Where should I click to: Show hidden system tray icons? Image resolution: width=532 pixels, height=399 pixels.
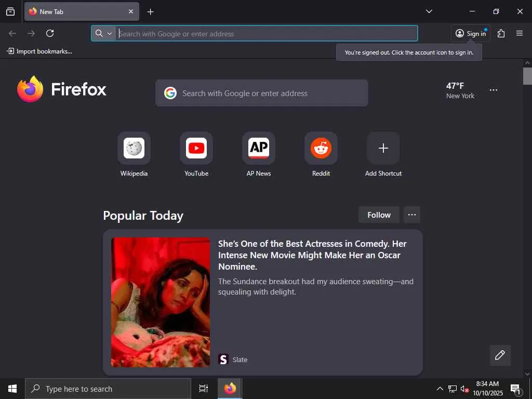440,389
